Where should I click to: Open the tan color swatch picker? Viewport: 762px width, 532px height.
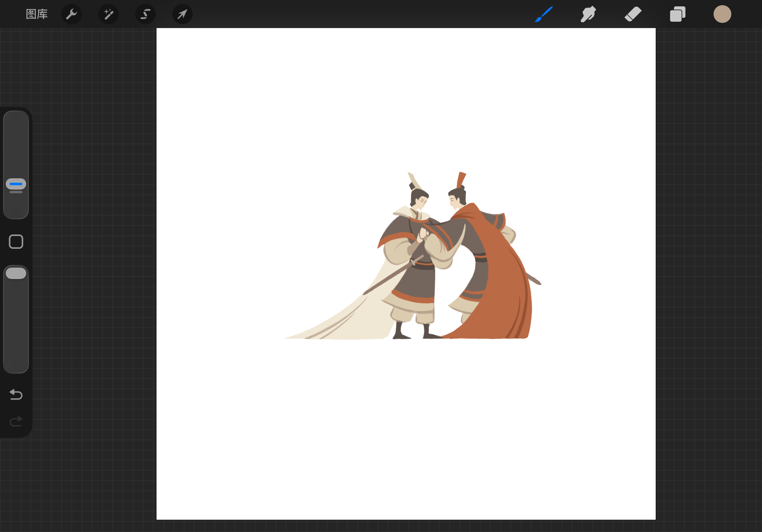click(722, 14)
